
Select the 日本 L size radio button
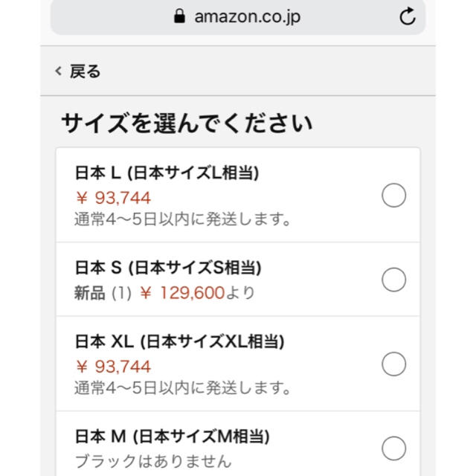pyautogui.click(x=393, y=195)
